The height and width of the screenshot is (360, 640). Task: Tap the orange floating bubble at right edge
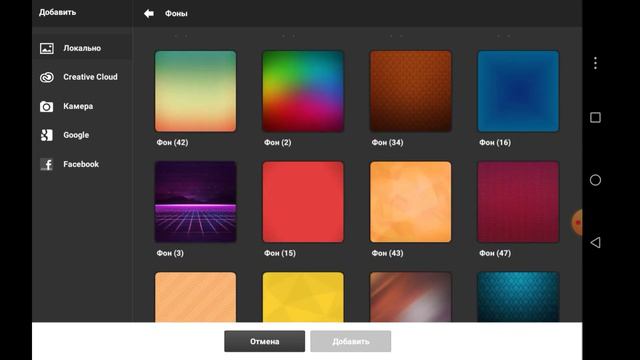577,222
